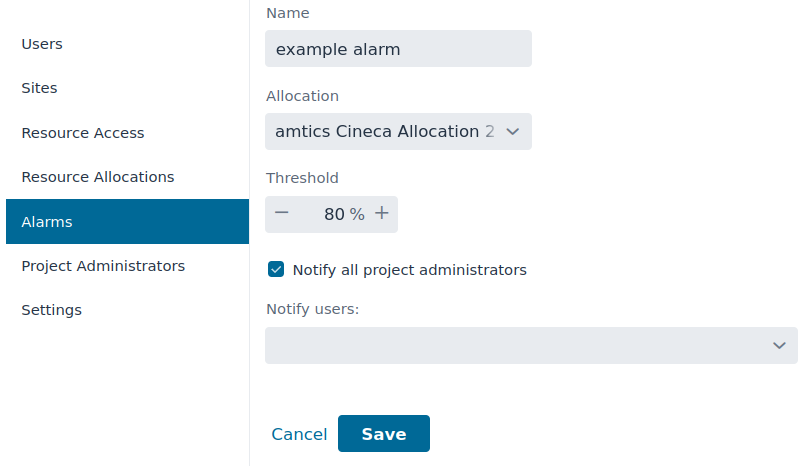810x466 pixels.
Task: Click the Allocation chevron arrow
Action: 513,132
